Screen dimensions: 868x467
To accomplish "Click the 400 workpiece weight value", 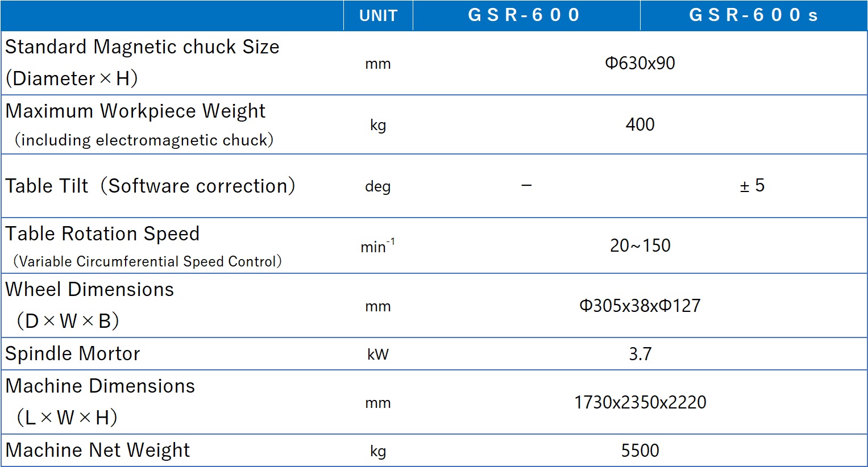I will coord(639,124).
